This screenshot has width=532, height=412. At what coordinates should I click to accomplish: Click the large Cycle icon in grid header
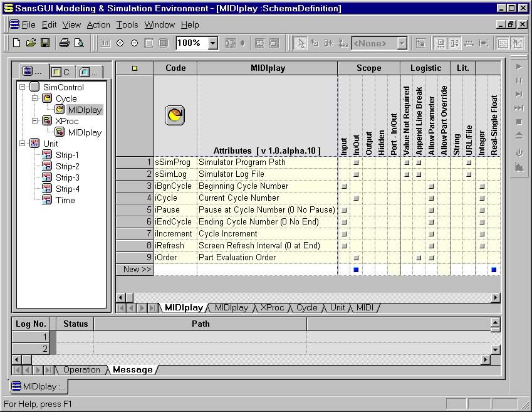(x=175, y=115)
